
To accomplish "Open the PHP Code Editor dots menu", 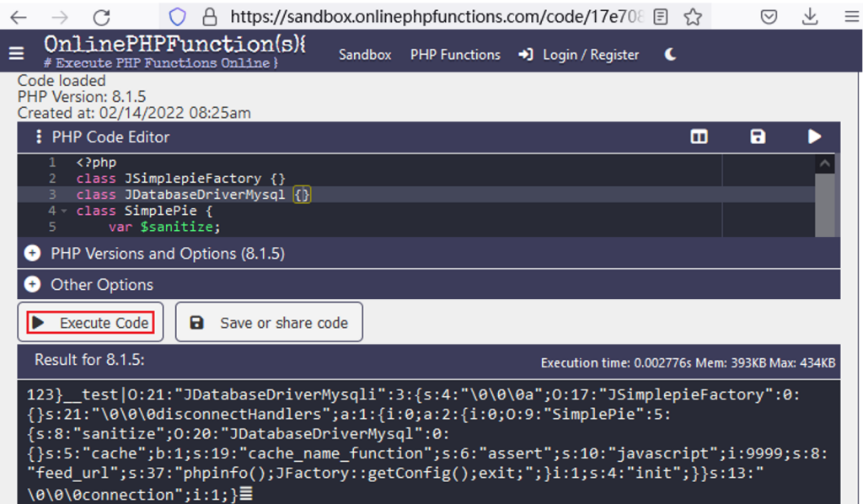I will click(38, 137).
